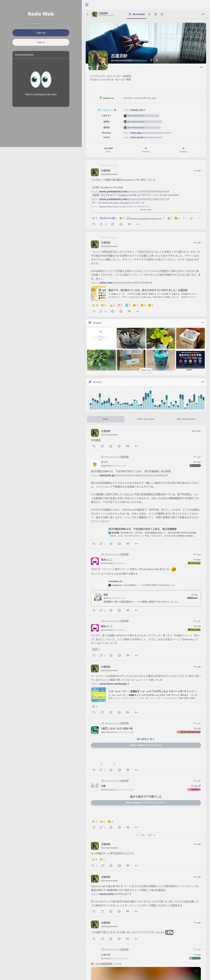Expand Raspberry Pi5 post with Show more
The image size is (210, 980).
[x=146, y=210]
